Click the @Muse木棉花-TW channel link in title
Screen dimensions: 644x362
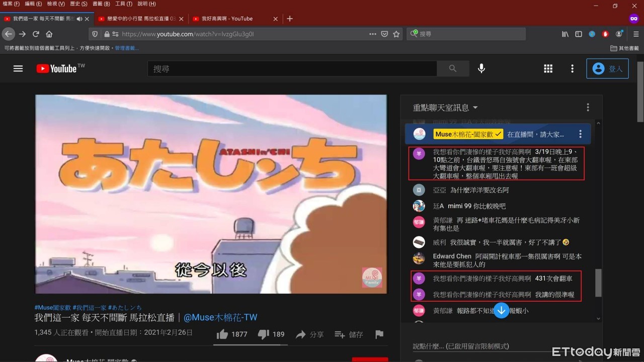[220, 317]
